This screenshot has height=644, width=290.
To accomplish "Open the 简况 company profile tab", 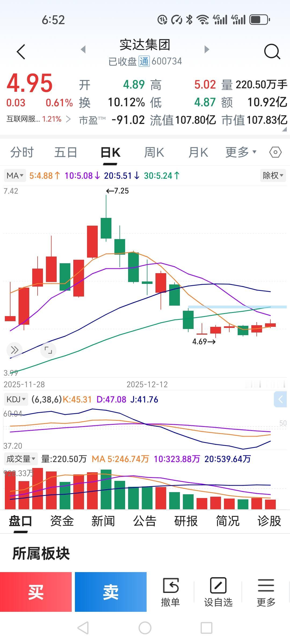I will [x=228, y=521].
